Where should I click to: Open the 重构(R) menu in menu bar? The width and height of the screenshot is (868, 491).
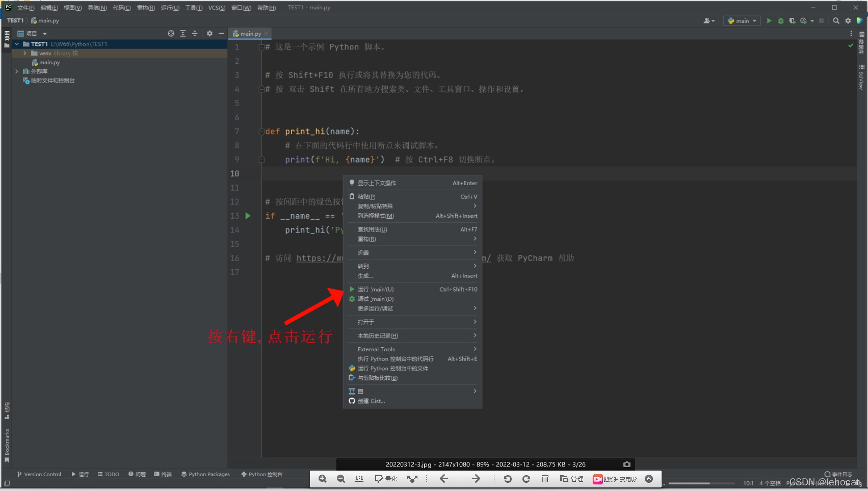[x=146, y=8]
